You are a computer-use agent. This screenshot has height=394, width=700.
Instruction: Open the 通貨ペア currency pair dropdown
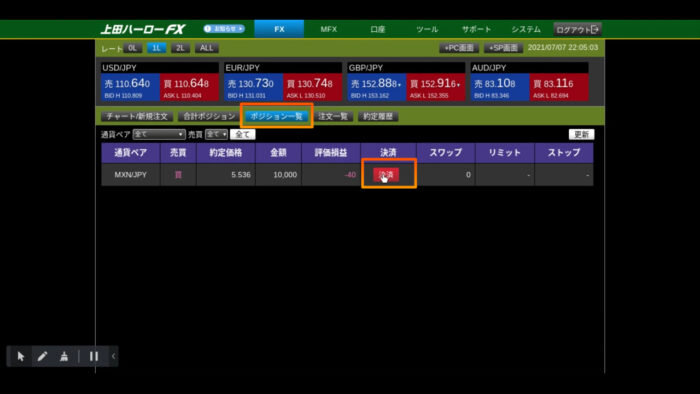pos(159,134)
